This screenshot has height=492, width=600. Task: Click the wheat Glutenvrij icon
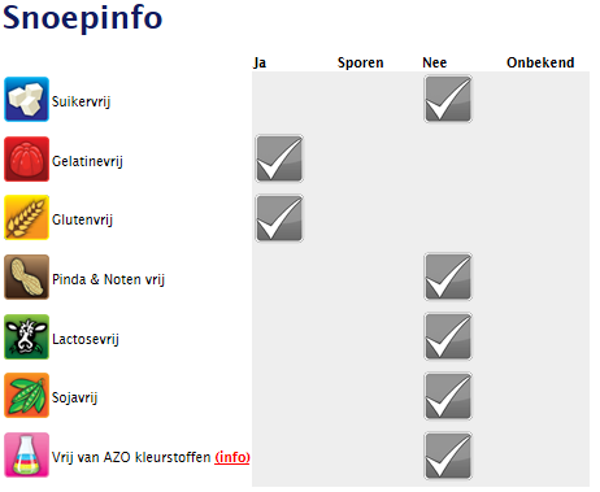coord(27,218)
